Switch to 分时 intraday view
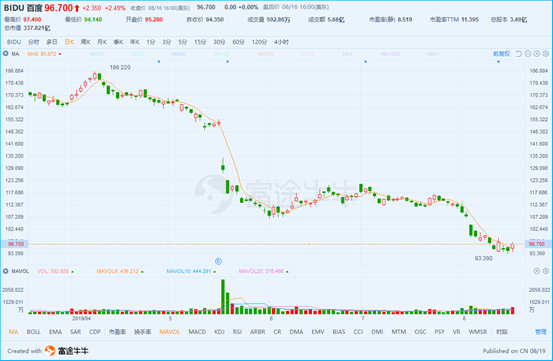 34,42
